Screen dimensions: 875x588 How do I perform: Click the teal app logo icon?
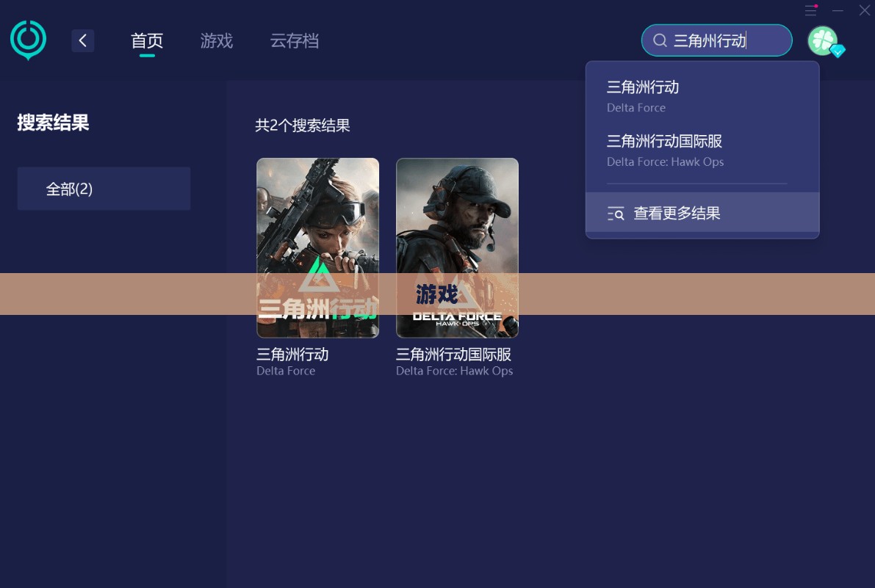point(28,40)
